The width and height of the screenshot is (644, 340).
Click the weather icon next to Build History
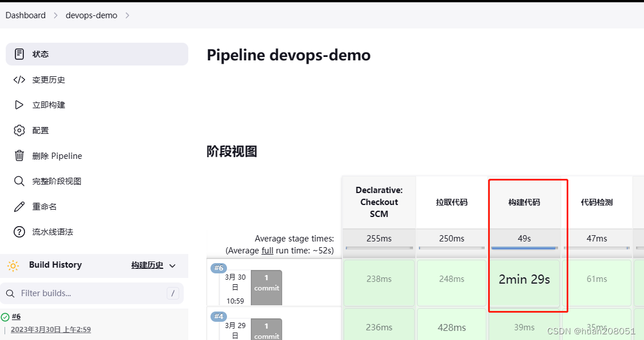13,265
